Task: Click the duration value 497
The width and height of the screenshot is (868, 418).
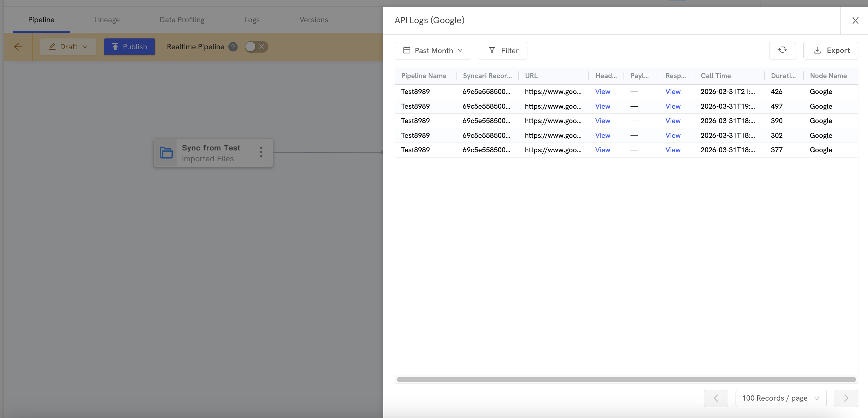Action: [776, 106]
